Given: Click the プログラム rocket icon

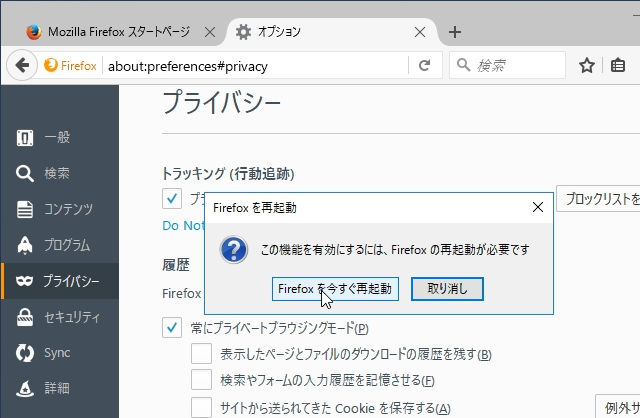Looking at the screenshot, I should tap(24, 245).
